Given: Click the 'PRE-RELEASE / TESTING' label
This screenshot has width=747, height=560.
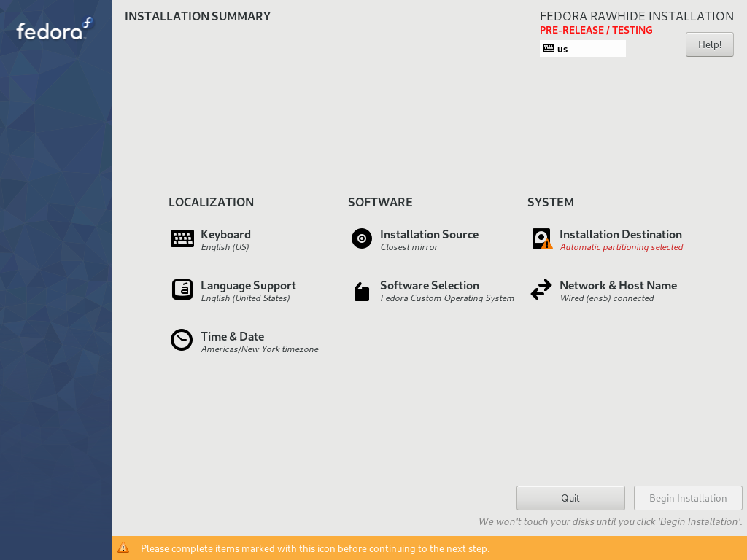Looking at the screenshot, I should coord(596,30).
